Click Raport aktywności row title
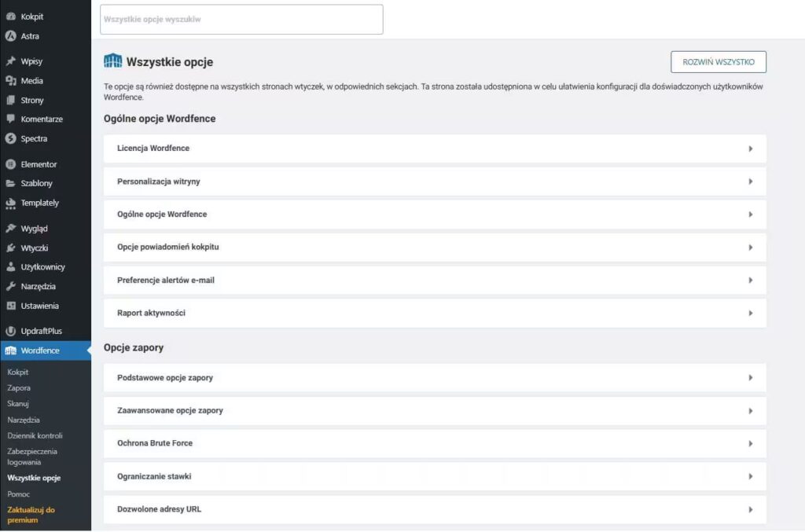805x532 pixels. (x=151, y=313)
